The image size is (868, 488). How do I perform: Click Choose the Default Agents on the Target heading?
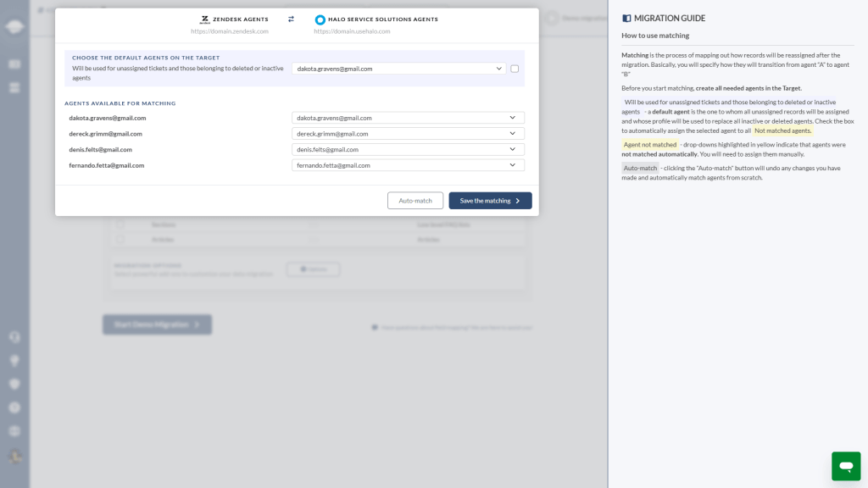146,58
